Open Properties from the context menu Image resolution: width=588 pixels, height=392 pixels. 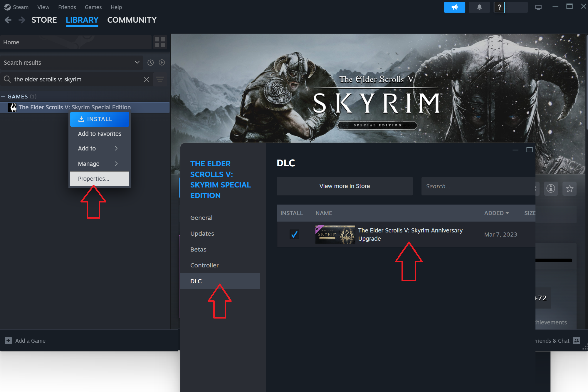pyautogui.click(x=94, y=178)
